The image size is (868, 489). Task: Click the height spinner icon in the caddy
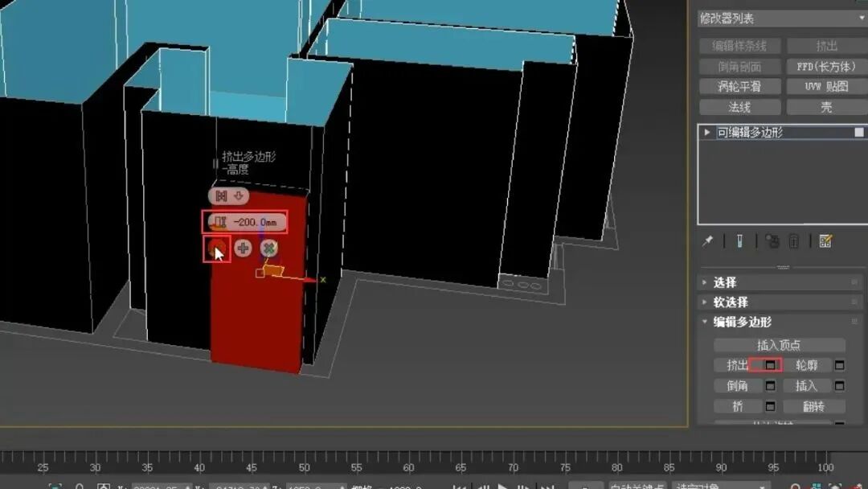pyautogui.click(x=220, y=222)
